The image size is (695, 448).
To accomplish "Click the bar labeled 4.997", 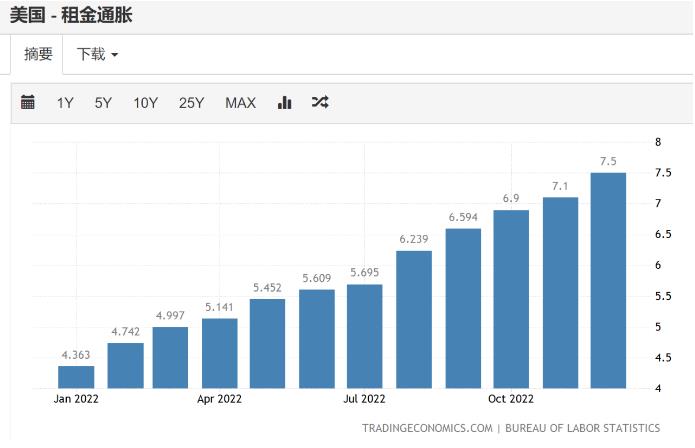I will coord(170,358).
